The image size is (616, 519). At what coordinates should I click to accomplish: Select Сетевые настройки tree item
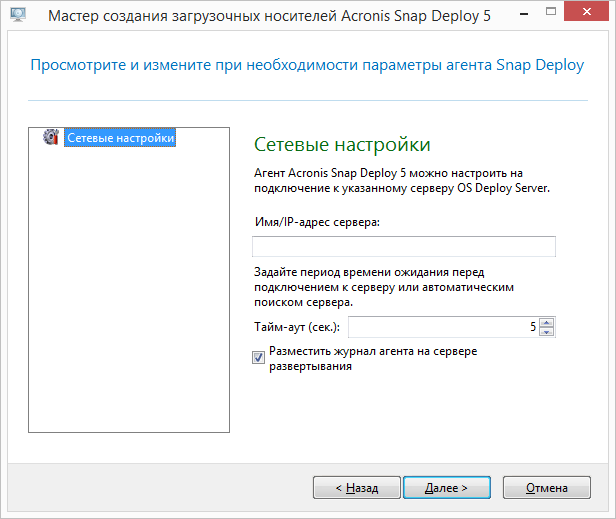(x=120, y=138)
